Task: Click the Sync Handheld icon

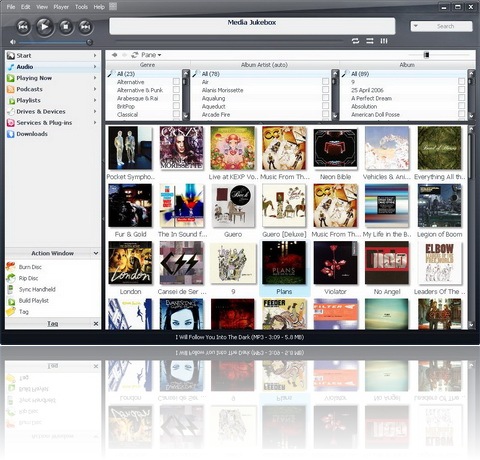Action: tap(11, 289)
